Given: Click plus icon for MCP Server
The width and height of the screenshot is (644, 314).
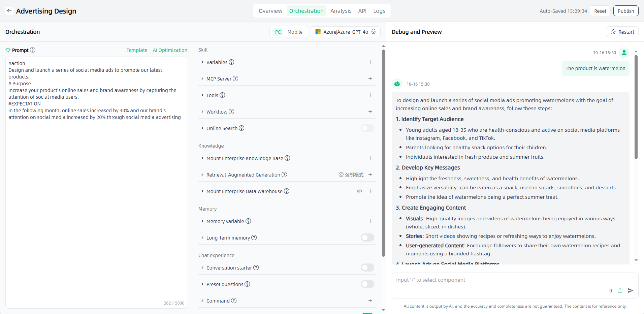Looking at the screenshot, I should pyautogui.click(x=370, y=78).
